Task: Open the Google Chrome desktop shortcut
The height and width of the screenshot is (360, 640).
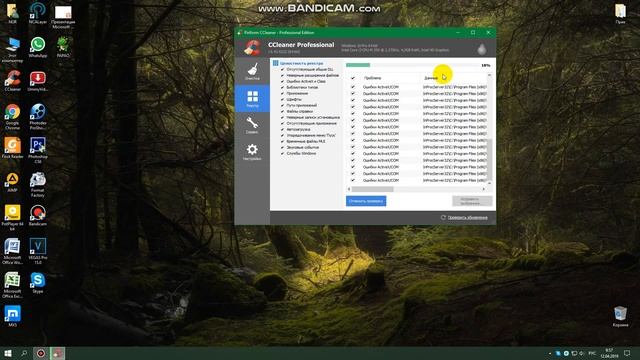Action: click(13, 116)
